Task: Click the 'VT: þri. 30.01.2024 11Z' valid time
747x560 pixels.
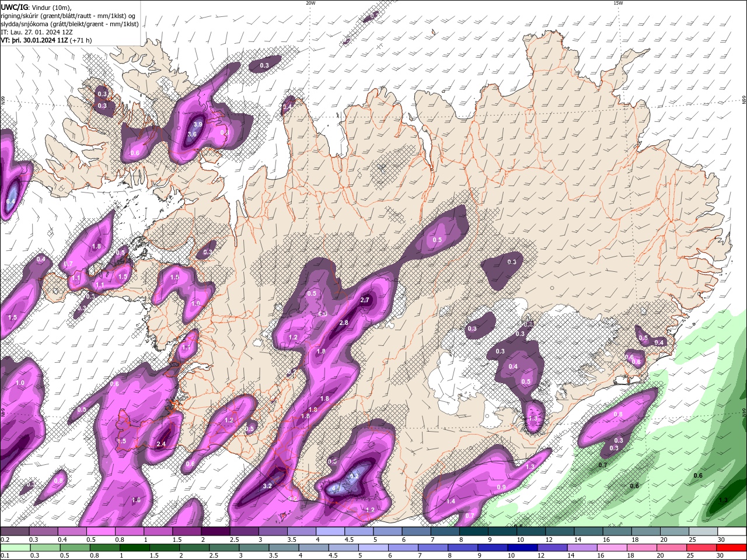Action: (34, 40)
